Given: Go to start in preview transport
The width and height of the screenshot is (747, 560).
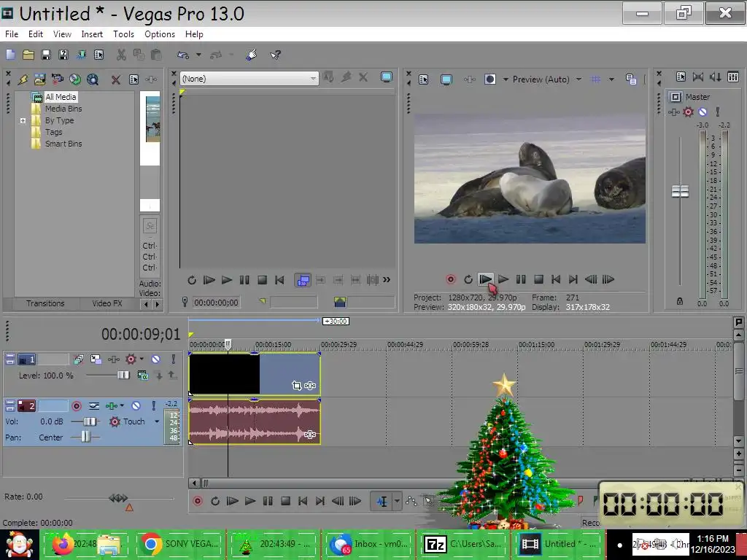Looking at the screenshot, I should click(x=556, y=279).
